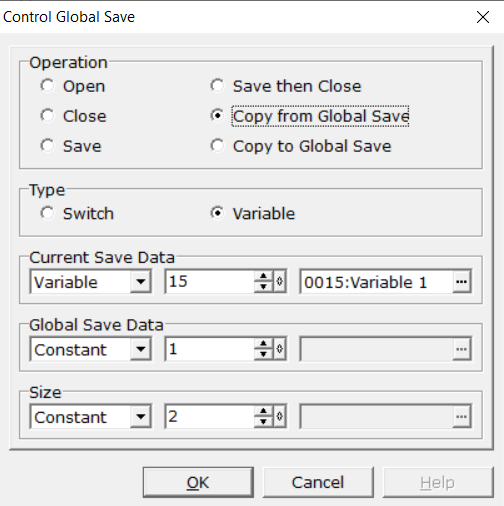Open the Current Save Data type dropdown
The height and width of the screenshot is (506, 504).
click(140, 282)
